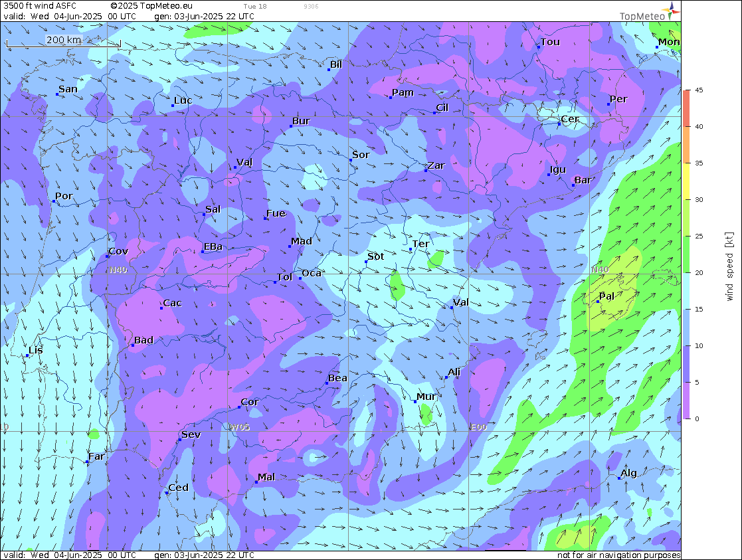Select the Cil location label

click(442, 108)
